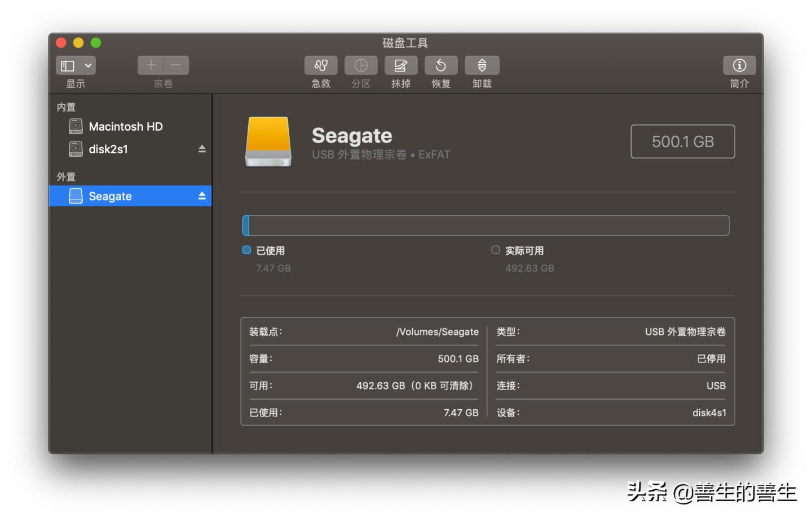Minimize the window with the yellow button

pos(78,43)
